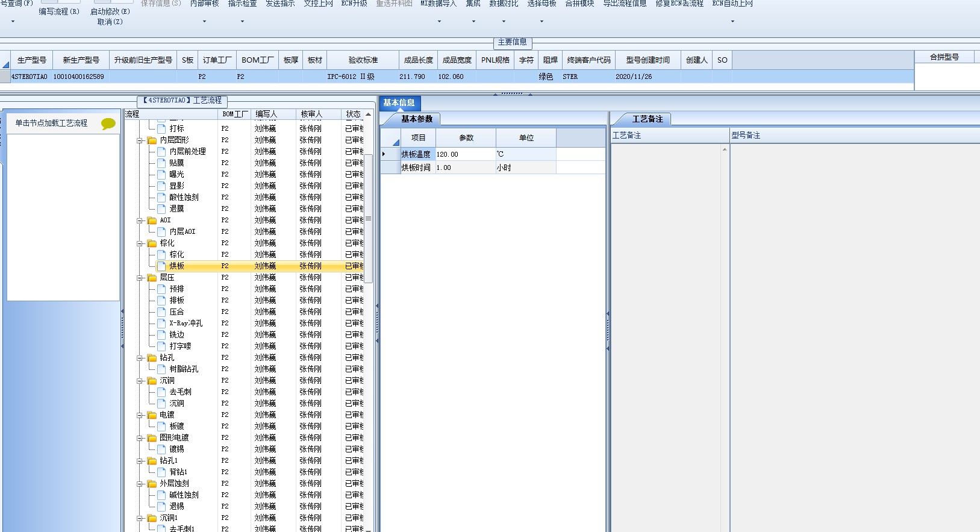Screen dimensions: 980x532
Task: Click the 型号创建时间 column header
Action: tap(648, 60)
